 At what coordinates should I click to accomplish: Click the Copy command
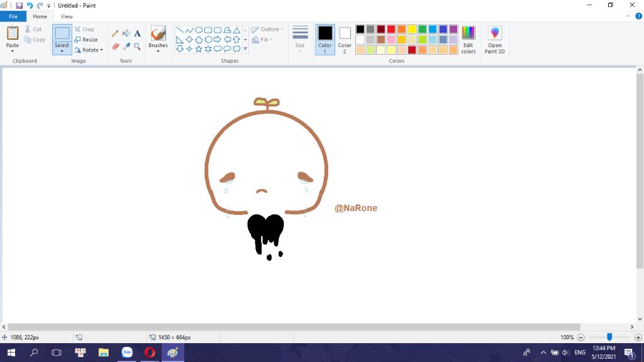point(35,40)
